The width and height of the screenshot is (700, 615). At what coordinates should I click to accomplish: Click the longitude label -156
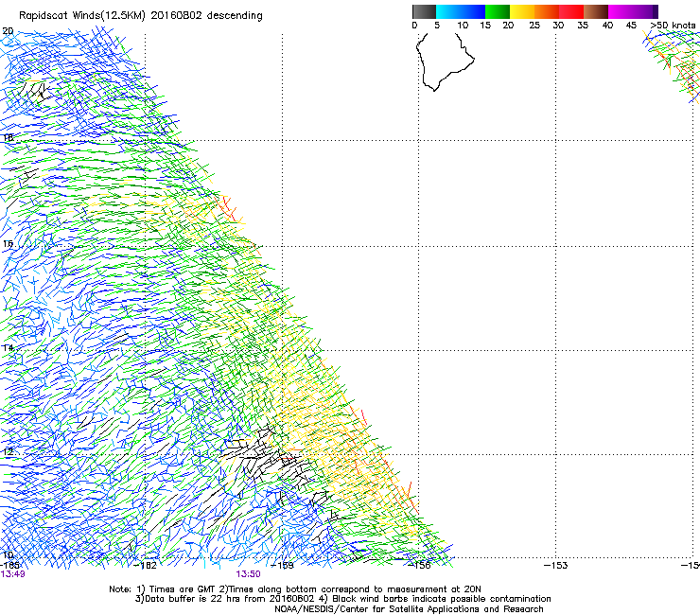click(x=419, y=566)
